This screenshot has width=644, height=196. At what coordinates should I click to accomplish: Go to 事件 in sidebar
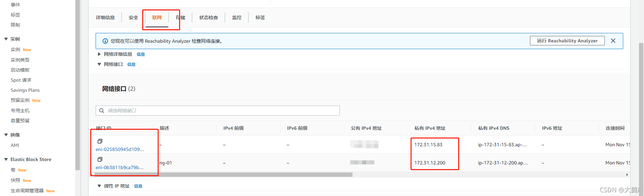point(15,5)
